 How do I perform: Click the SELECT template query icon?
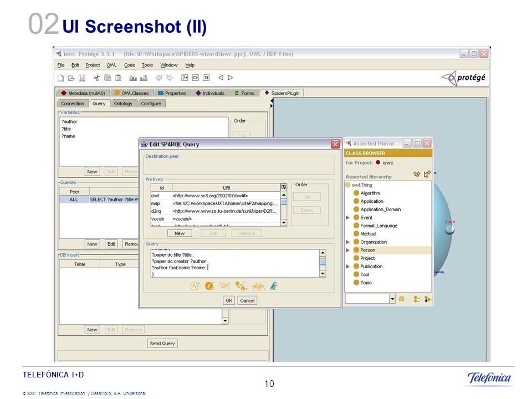pyautogui.click(x=259, y=286)
